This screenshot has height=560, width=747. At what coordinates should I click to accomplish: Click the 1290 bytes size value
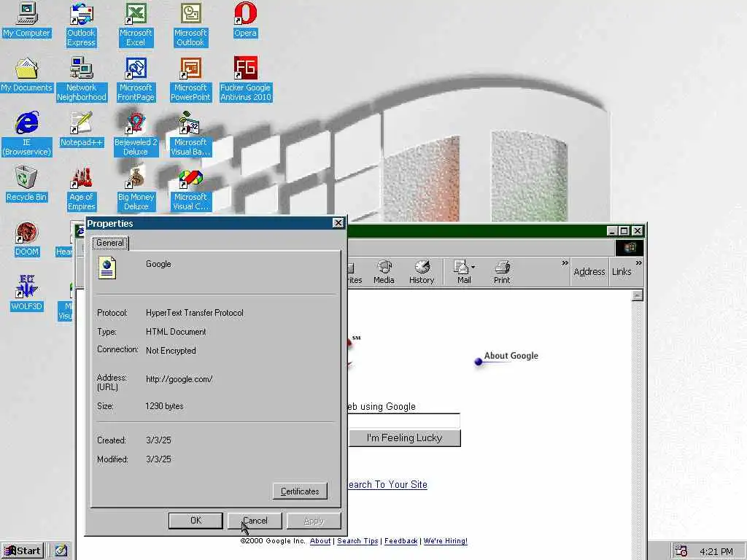[x=164, y=406]
